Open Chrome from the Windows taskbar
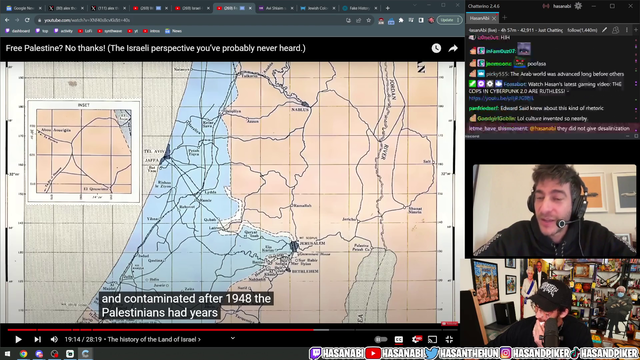This screenshot has width=640, height=360. (x=23, y=353)
